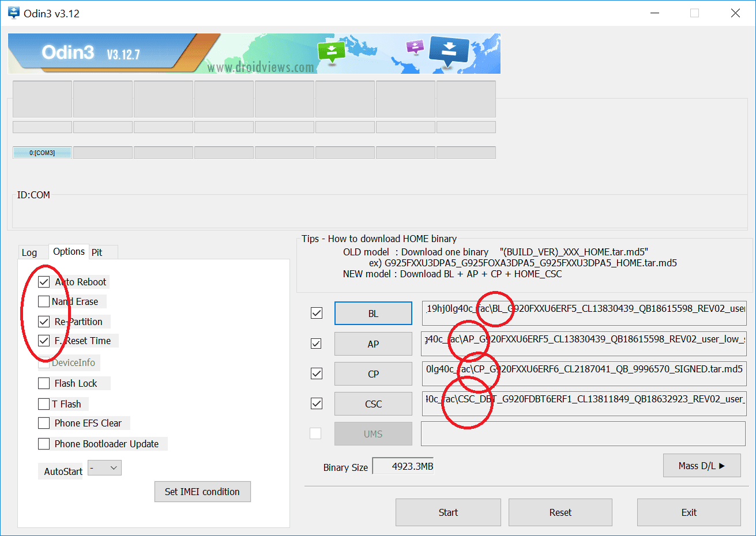Click the ID:COM label
Viewport: 756px width, 536px height.
tap(33, 195)
